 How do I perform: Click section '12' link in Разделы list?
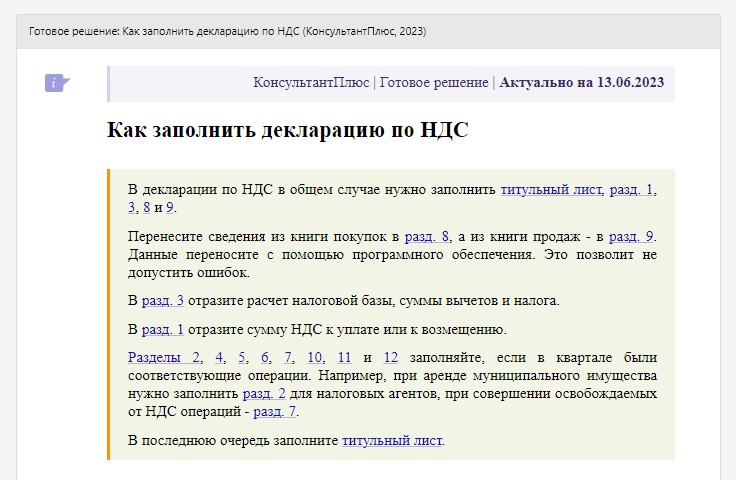coord(390,357)
